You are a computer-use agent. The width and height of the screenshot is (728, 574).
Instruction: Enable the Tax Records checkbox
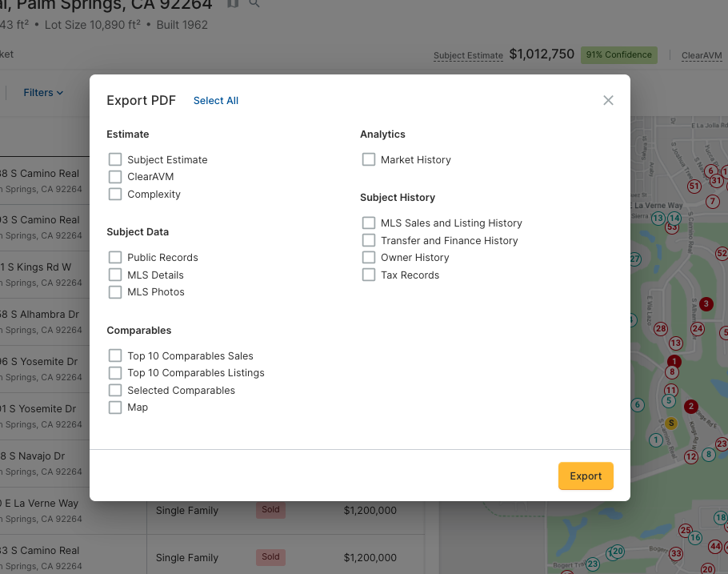[x=369, y=275]
